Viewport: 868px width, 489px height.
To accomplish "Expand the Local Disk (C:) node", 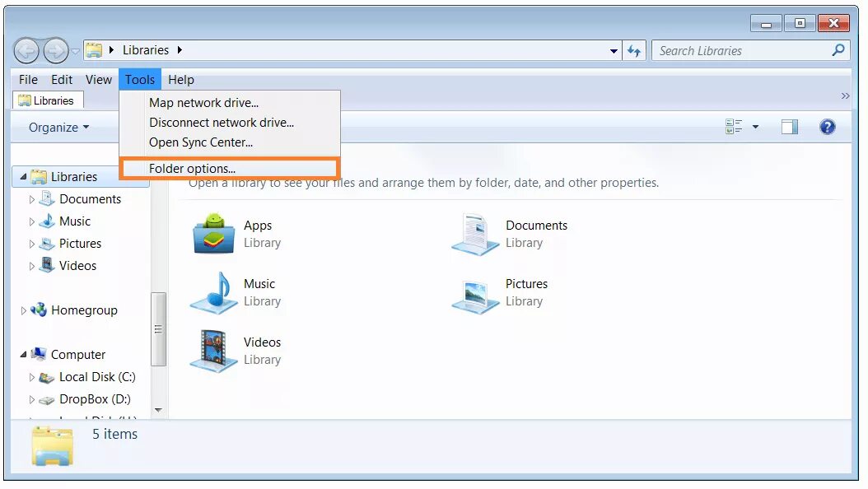I will (31, 377).
